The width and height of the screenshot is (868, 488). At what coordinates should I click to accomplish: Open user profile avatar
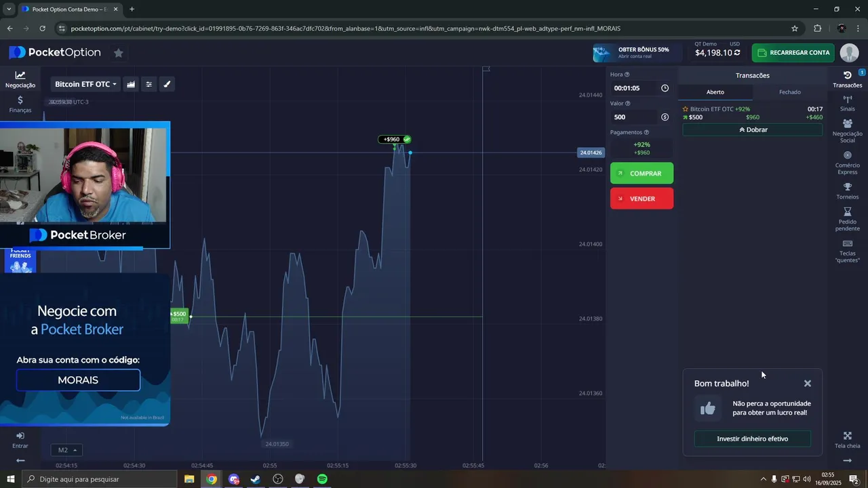pyautogui.click(x=849, y=53)
